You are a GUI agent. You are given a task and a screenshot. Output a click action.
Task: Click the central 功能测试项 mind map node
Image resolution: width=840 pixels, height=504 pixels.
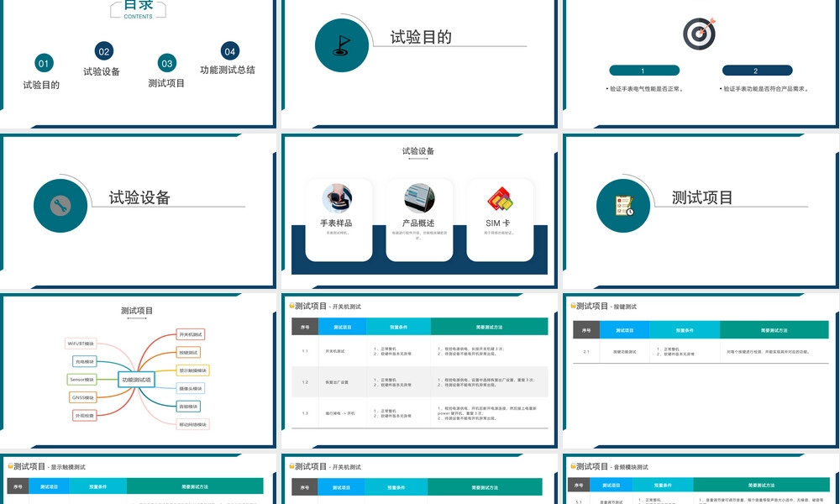tap(137, 379)
